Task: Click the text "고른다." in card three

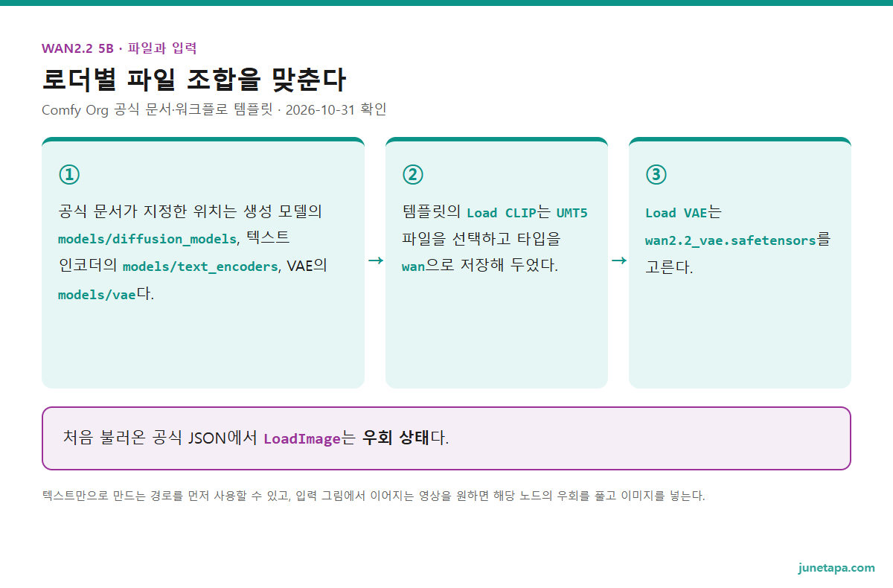Action: click(x=669, y=268)
